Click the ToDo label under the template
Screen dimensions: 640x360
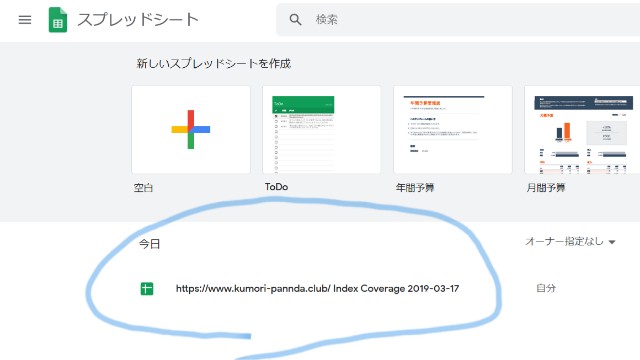pos(276,187)
